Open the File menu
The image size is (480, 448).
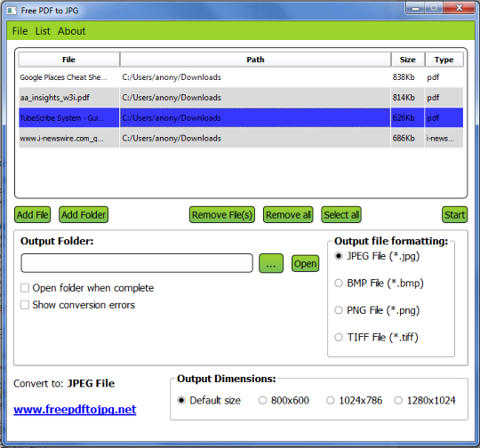point(19,31)
